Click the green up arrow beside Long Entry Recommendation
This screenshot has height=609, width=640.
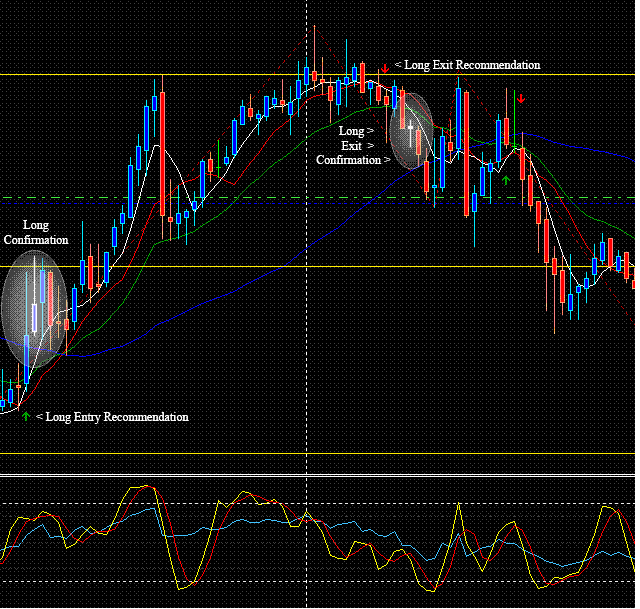point(26,416)
